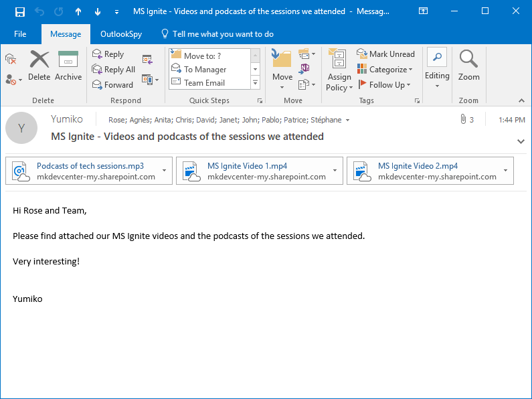Open the Follow Up flag menu
The image size is (532, 399).
coord(384,84)
